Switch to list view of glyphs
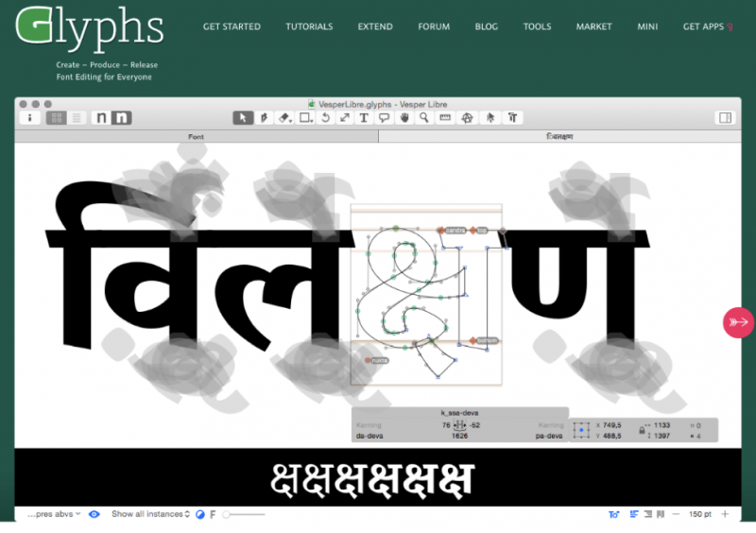Screen dimensions: 756x533 pos(77,118)
